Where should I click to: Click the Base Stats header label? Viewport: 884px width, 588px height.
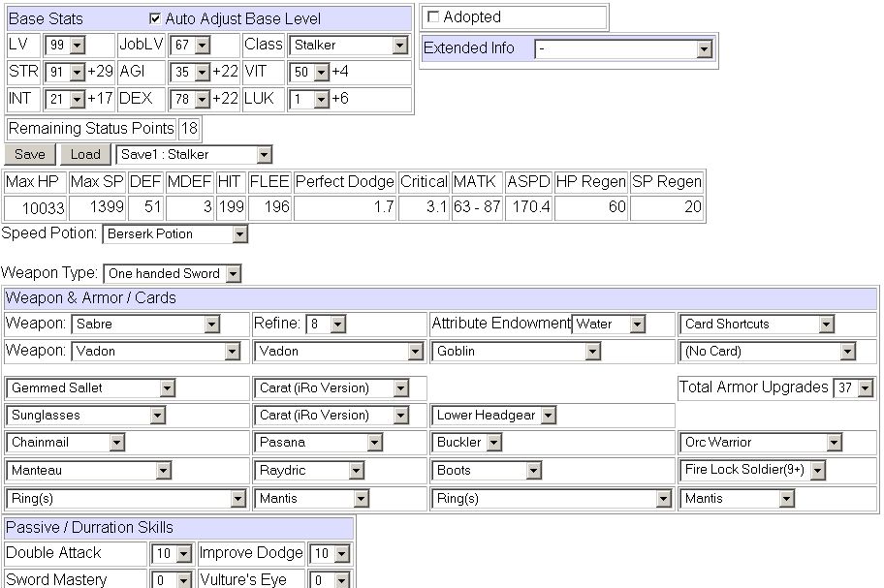click(x=46, y=19)
